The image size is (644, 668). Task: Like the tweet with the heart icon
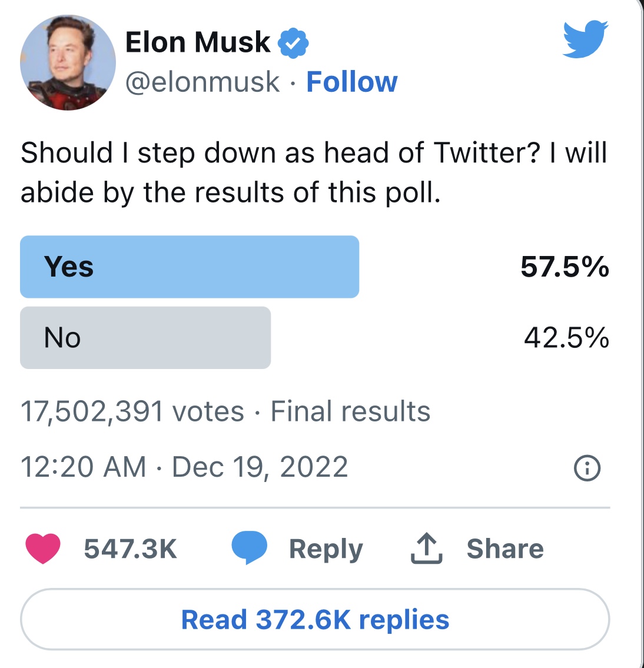(x=43, y=549)
